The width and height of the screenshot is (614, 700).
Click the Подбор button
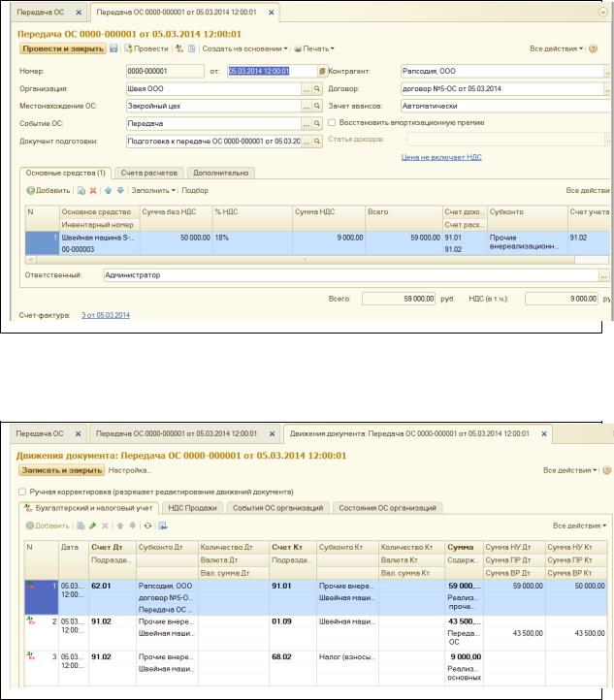click(195, 191)
